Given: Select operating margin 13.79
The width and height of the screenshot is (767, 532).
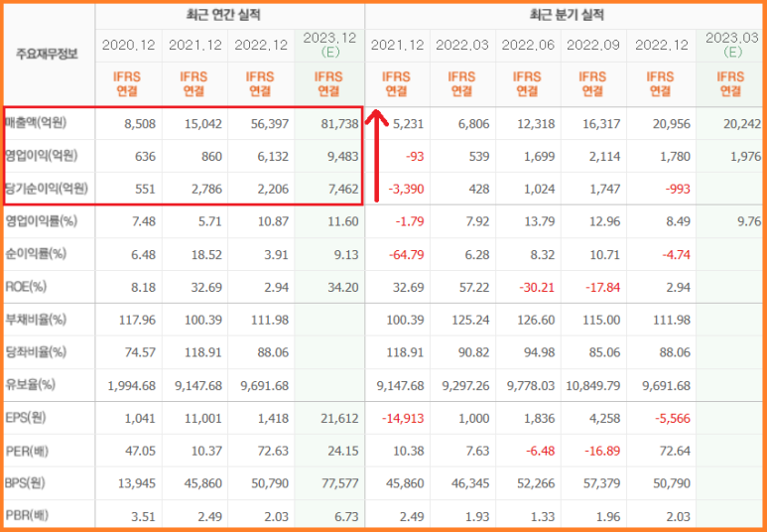Looking at the screenshot, I should 542,221.
